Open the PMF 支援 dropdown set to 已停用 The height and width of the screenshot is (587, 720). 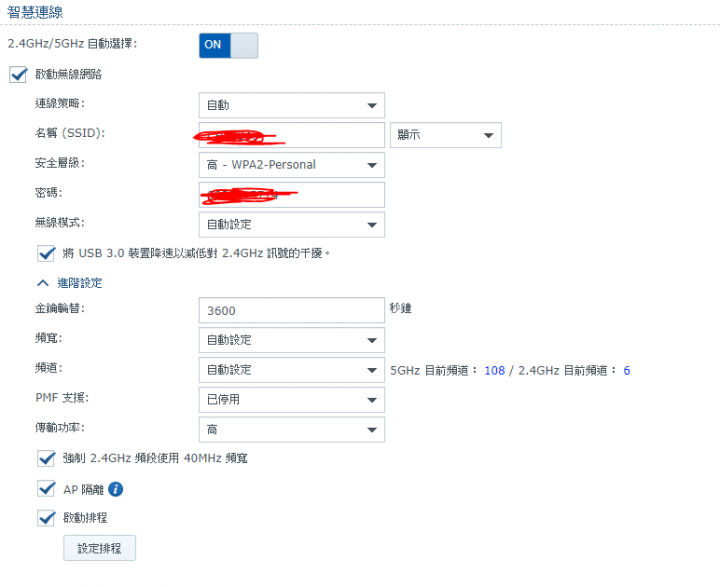coord(292,400)
